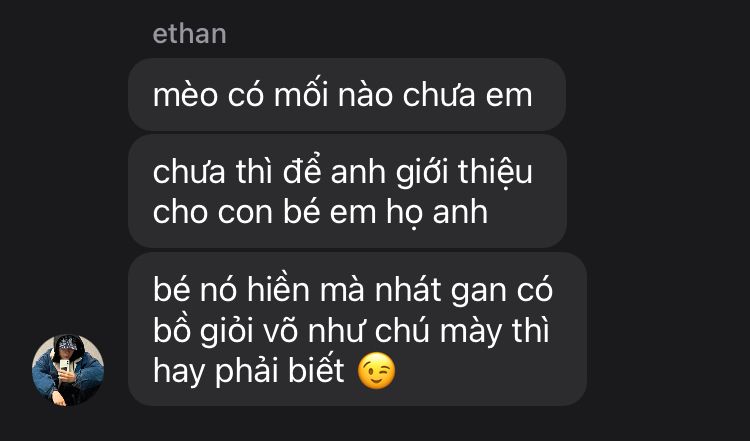Click the line 'cho con bé em họ anh'

click(x=320, y=212)
